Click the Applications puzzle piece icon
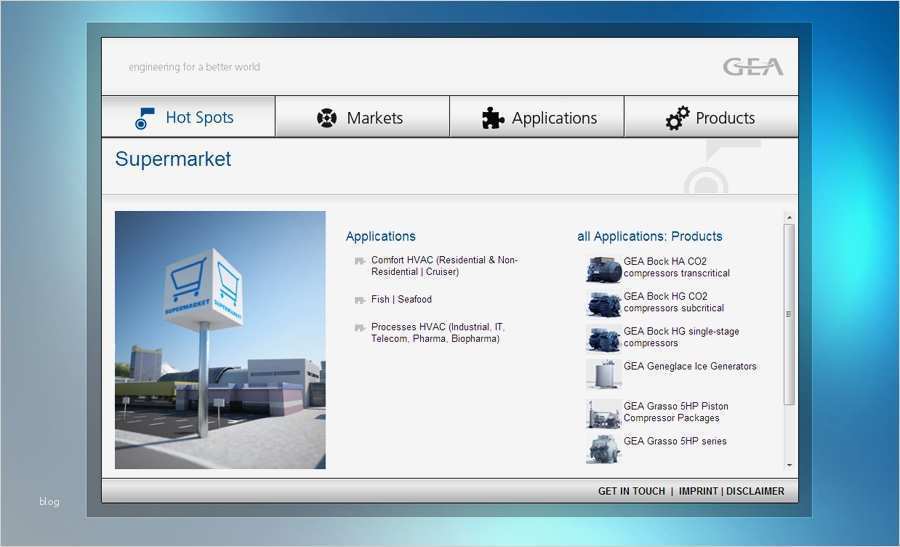This screenshot has width=900, height=547. [492, 118]
